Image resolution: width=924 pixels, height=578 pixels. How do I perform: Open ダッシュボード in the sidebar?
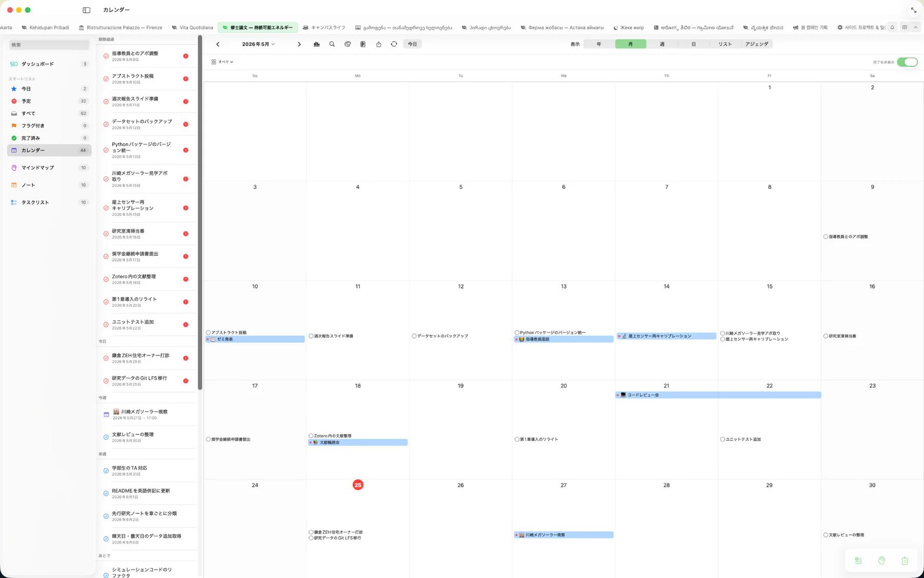coord(49,64)
